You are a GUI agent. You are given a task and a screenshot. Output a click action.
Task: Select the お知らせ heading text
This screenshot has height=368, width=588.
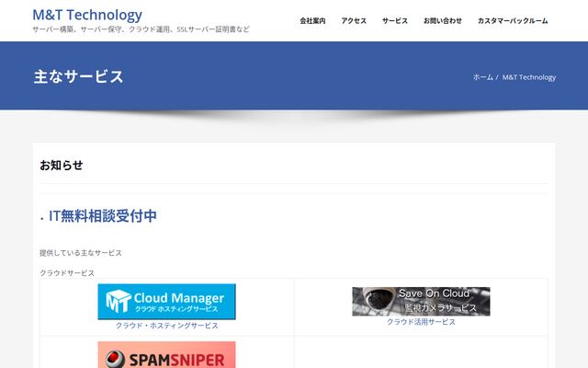tap(62, 166)
